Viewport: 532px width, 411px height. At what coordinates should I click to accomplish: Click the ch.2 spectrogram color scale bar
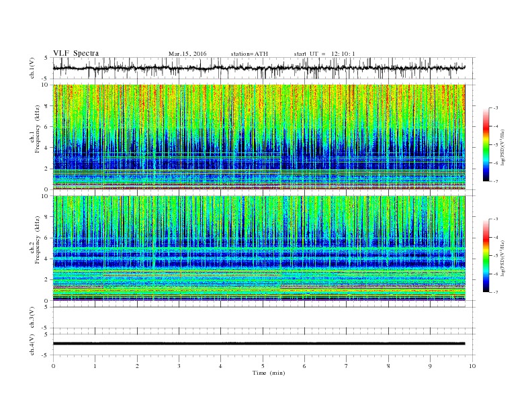[486, 256]
